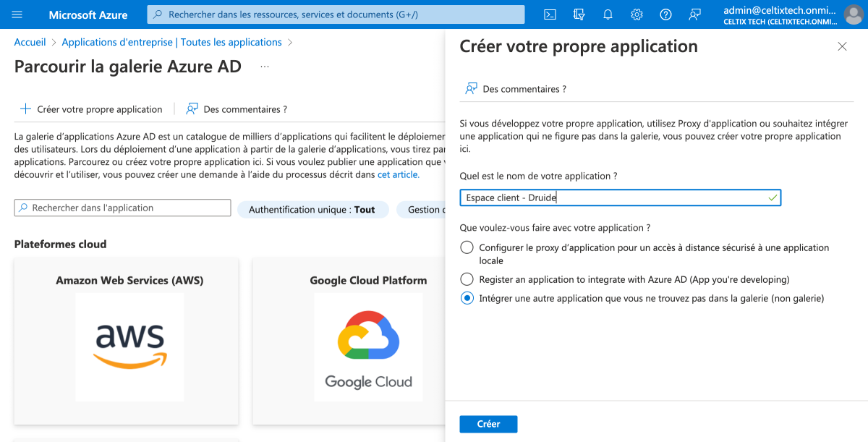Click the magnifier icon in top search bar
The height and width of the screenshot is (442, 868).
(x=158, y=14)
